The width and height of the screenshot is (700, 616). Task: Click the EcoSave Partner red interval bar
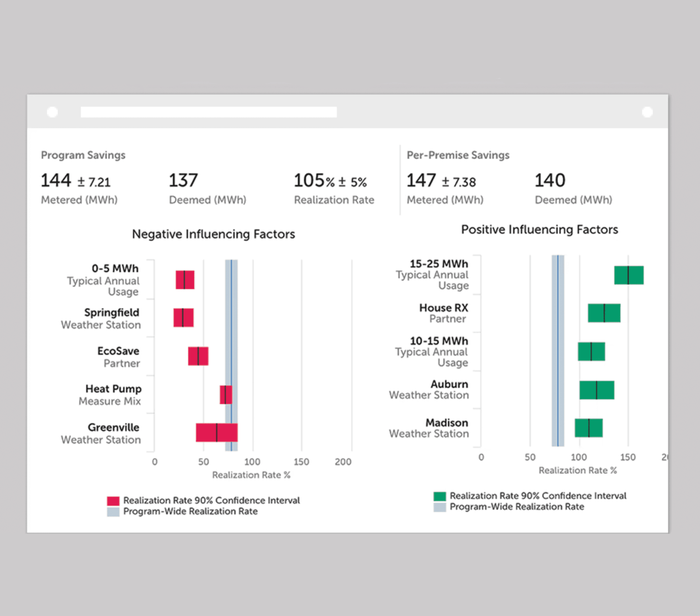tap(199, 357)
